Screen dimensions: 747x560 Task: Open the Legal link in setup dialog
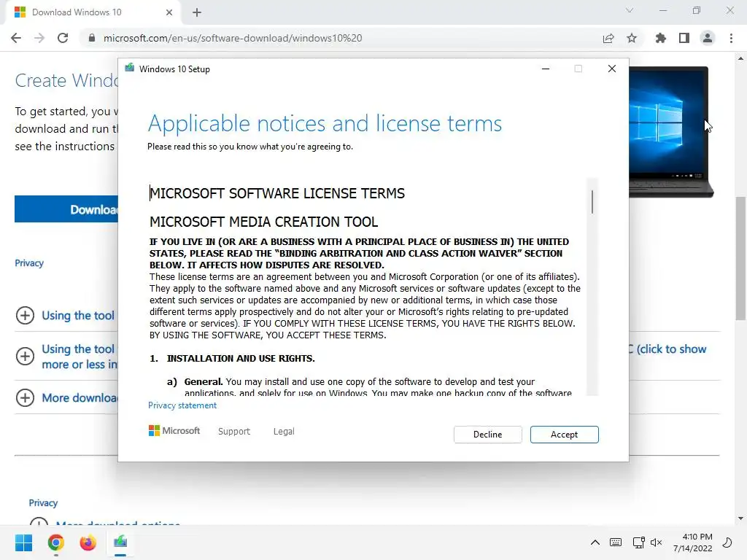tap(284, 431)
